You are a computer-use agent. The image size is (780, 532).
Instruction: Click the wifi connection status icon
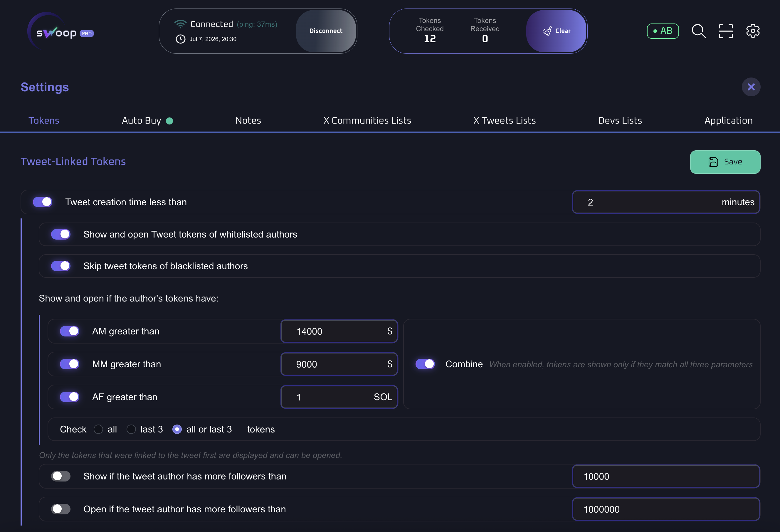180,24
